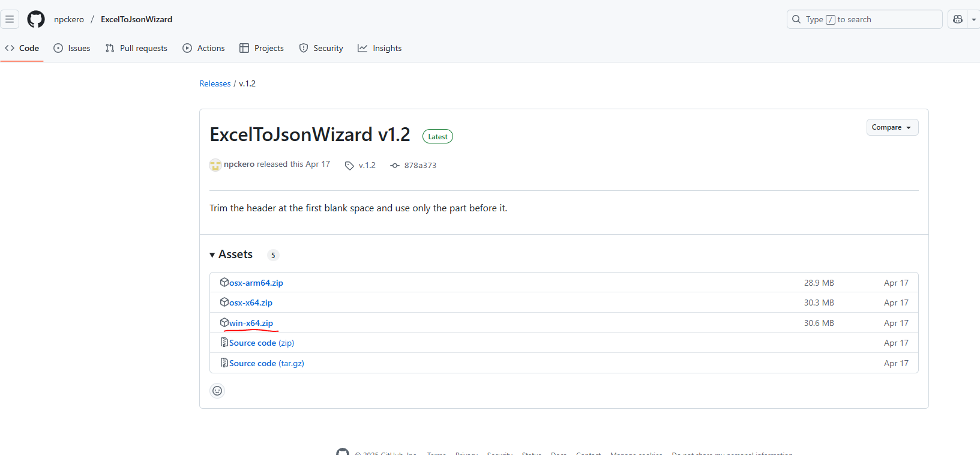The image size is (980, 455).
Task: Download Source code (zip)
Action: 262,343
